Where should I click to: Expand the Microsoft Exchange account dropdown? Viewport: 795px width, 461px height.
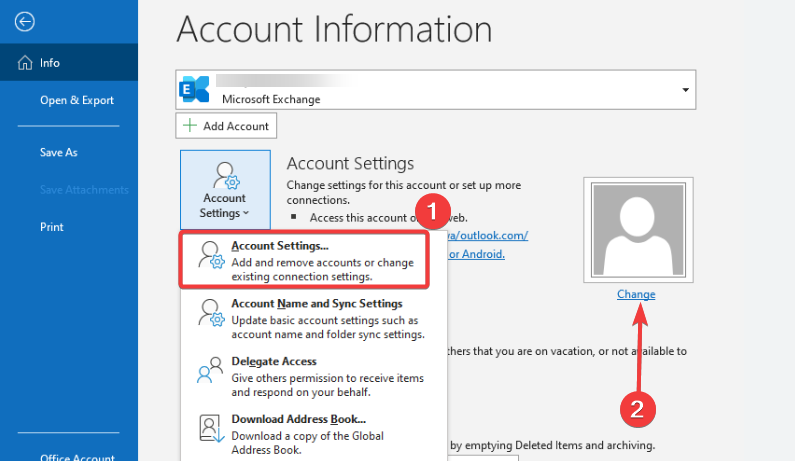(685, 90)
